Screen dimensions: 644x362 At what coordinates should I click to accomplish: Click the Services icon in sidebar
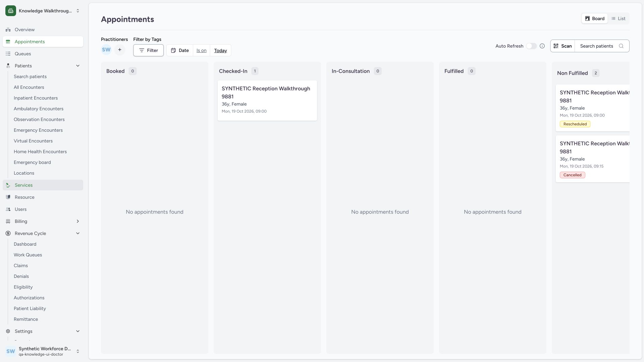pyautogui.click(x=8, y=185)
